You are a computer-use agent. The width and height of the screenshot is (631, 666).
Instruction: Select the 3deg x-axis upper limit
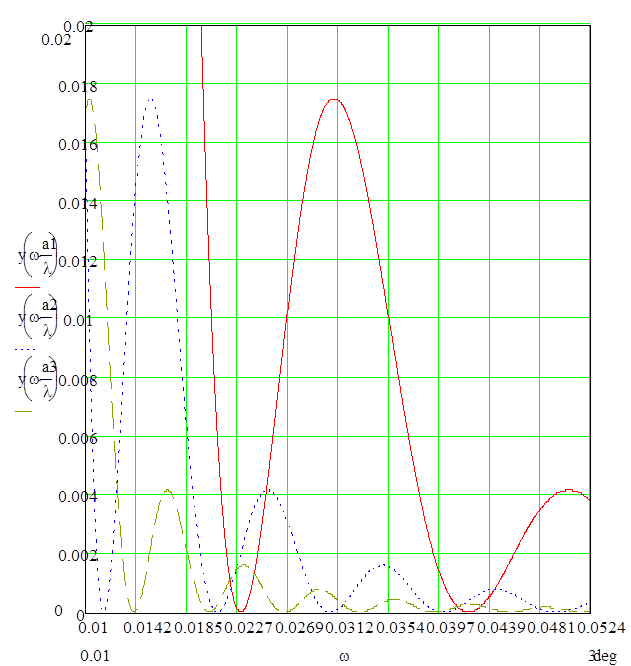(x=603, y=657)
